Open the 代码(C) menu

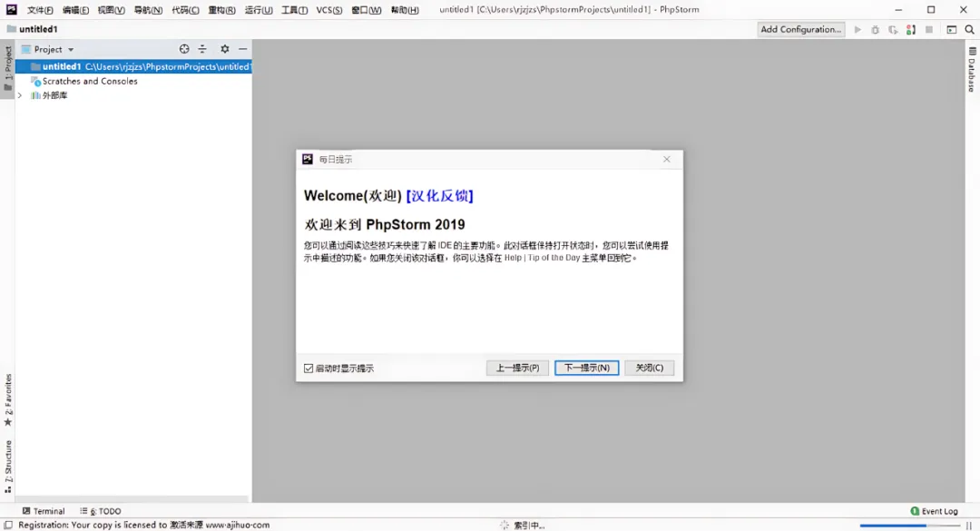pos(185,10)
